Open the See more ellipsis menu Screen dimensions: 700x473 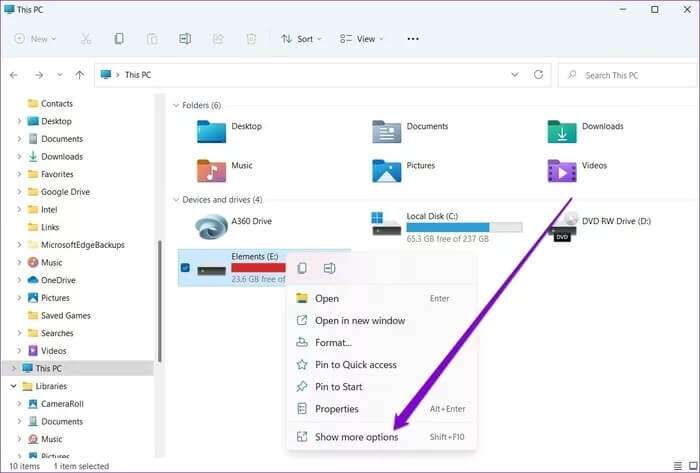[413, 39]
